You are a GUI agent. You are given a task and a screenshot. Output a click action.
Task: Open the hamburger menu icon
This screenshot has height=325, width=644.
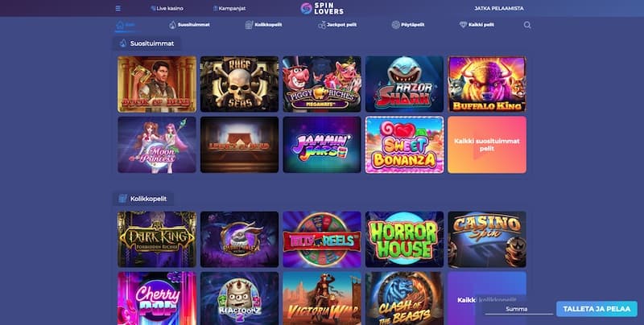[x=118, y=8]
